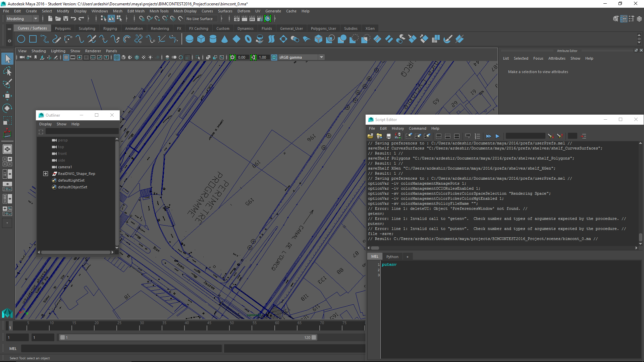Add new script tab with plus button
This screenshot has width=644, height=362.
[x=408, y=257]
